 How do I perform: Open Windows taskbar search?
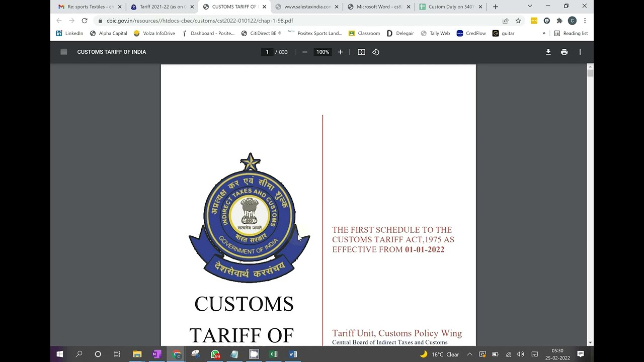tap(79, 354)
